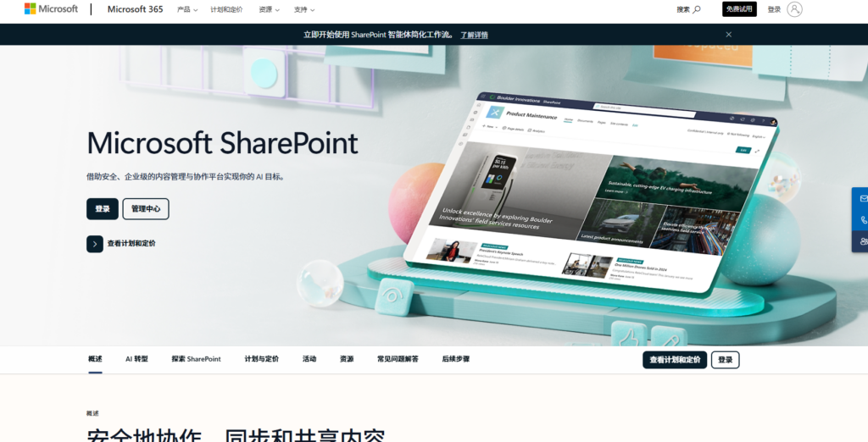Screen dimensions: 868x442
Task: Select the 探索 SharePoint tab
Action: point(196,359)
